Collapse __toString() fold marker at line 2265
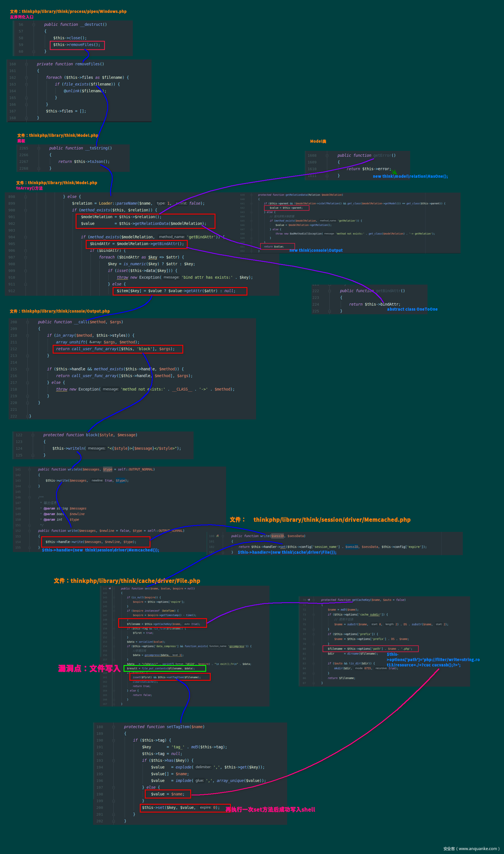Image resolution: width=504 pixels, height=854 pixels. coord(39,148)
